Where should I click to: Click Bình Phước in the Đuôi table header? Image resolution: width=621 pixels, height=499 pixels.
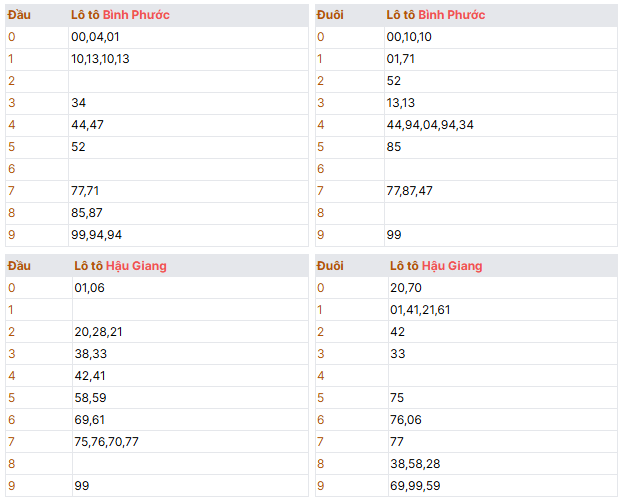[451, 15]
